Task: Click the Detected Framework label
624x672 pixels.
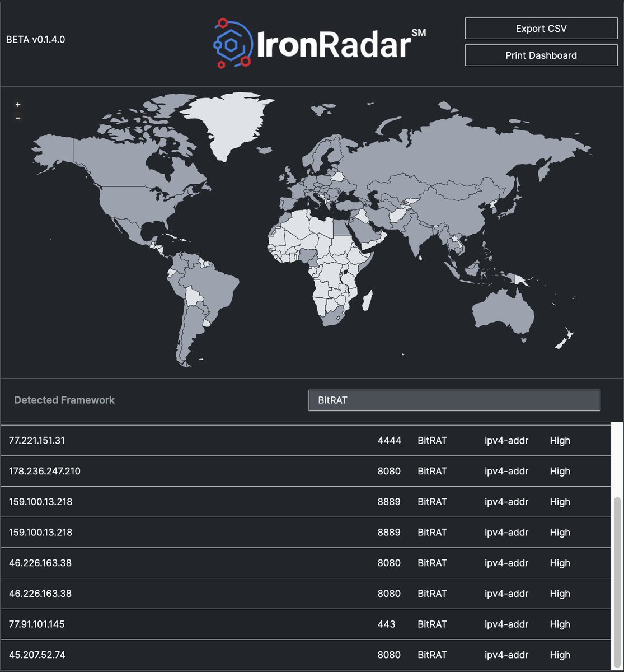Action: 64,400
